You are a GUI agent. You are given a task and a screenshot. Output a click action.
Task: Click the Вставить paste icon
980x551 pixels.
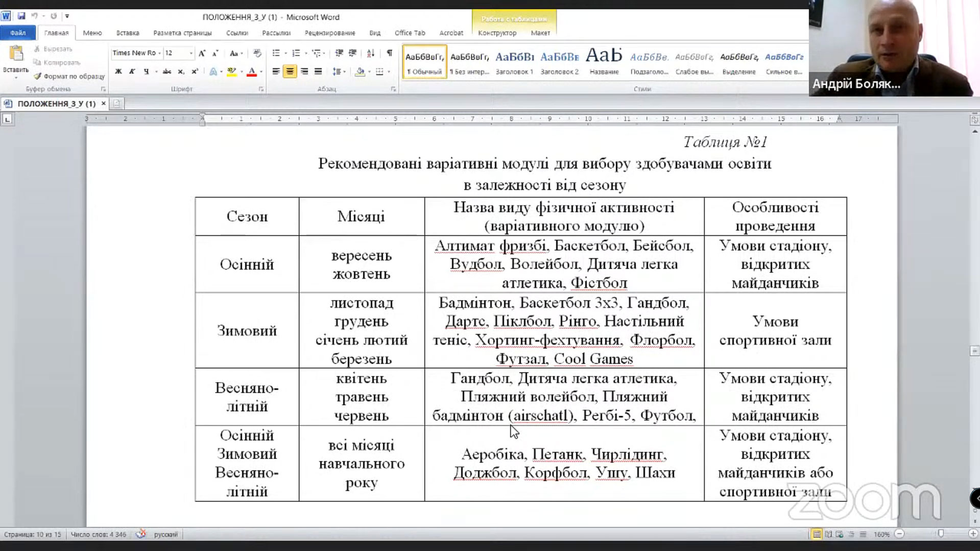click(16, 53)
